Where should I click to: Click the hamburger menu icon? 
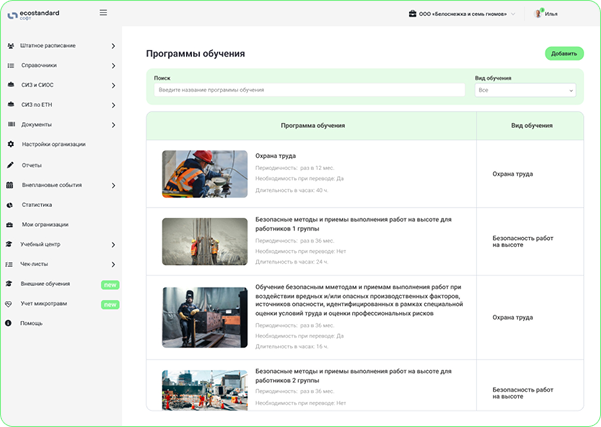tap(103, 13)
